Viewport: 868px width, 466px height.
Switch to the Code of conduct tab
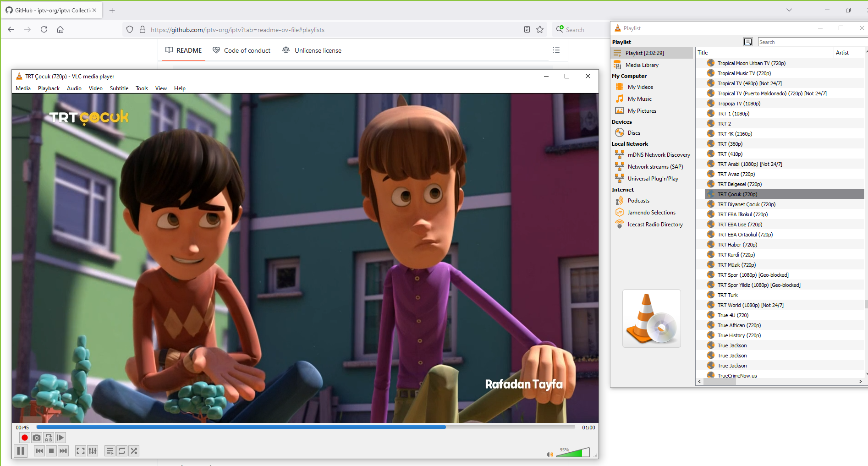tap(242, 50)
